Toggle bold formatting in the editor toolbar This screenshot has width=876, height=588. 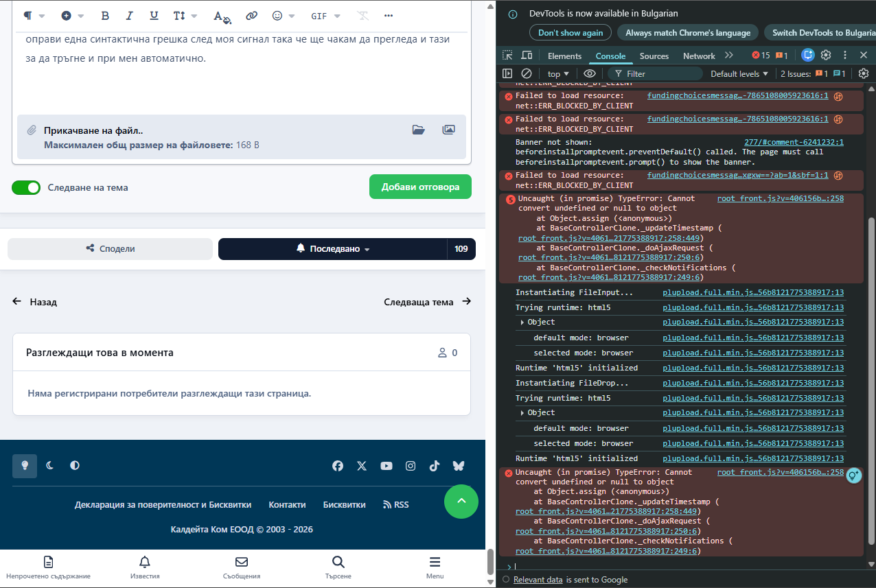105,16
